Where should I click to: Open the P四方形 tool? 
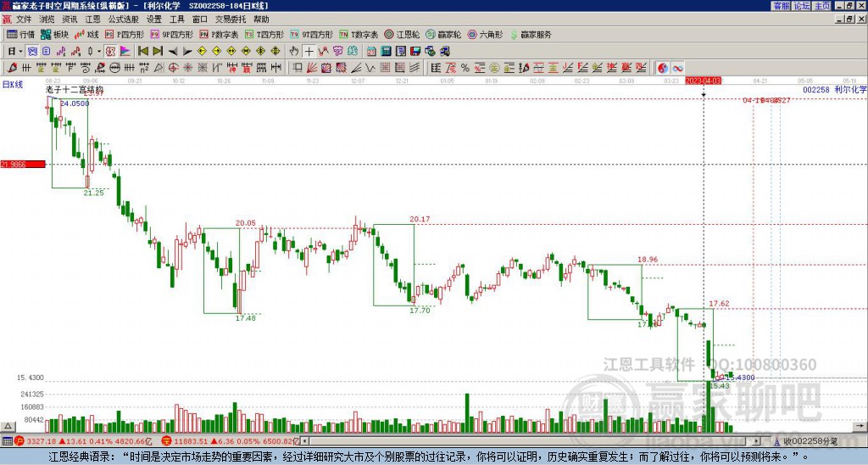125,34
